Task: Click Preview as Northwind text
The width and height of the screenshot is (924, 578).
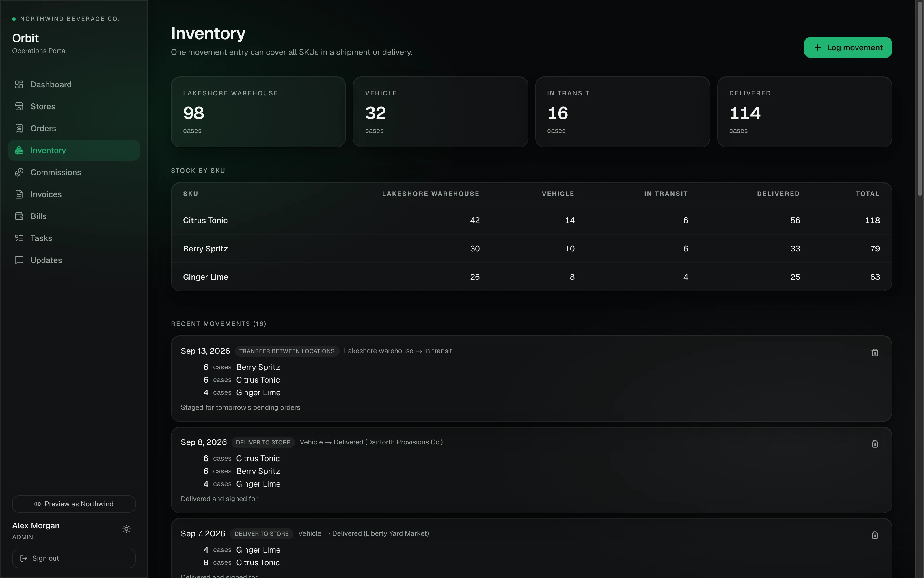Action: pos(79,504)
